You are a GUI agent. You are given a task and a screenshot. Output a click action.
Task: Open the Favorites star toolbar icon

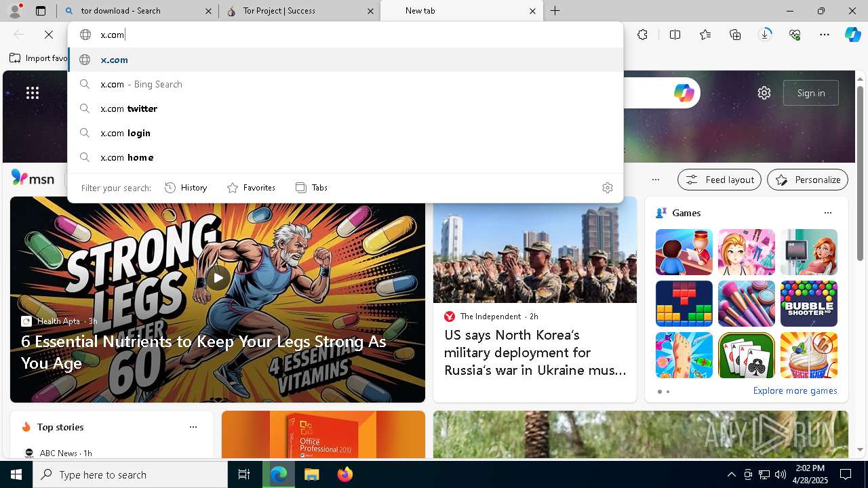tap(705, 35)
